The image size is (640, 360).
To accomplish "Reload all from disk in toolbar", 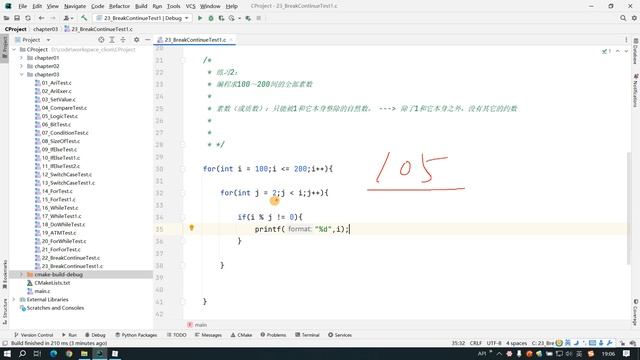I will click(28, 18).
